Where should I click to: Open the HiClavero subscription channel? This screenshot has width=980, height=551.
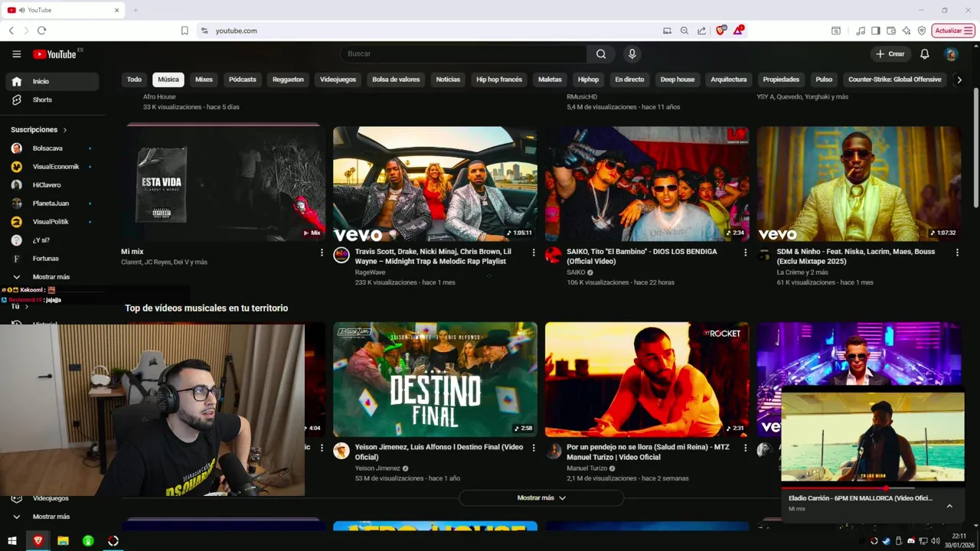52,184
